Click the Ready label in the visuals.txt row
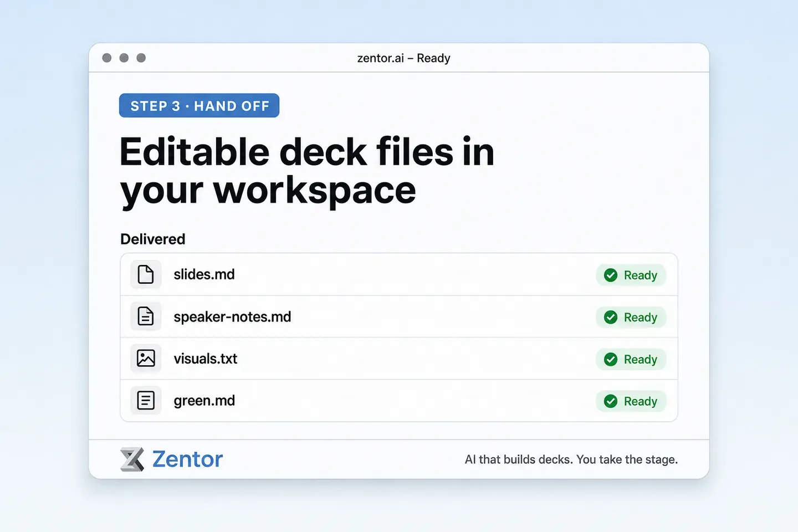 point(641,360)
